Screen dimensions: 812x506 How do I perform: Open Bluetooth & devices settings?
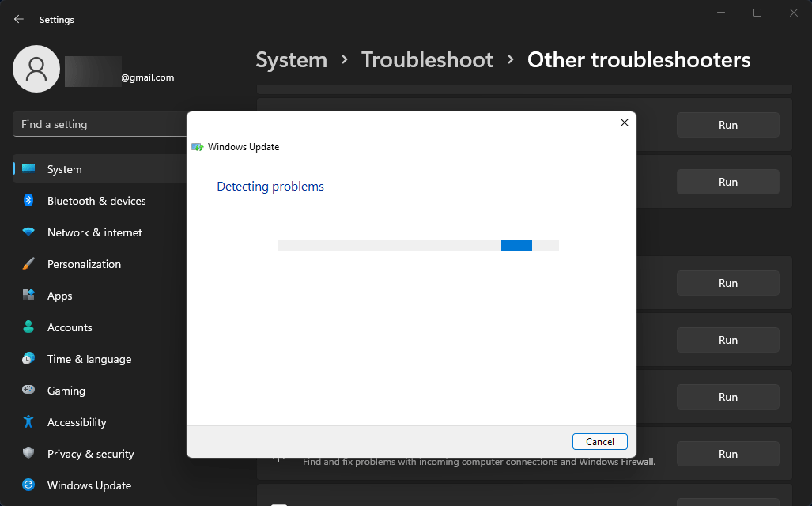(x=96, y=201)
